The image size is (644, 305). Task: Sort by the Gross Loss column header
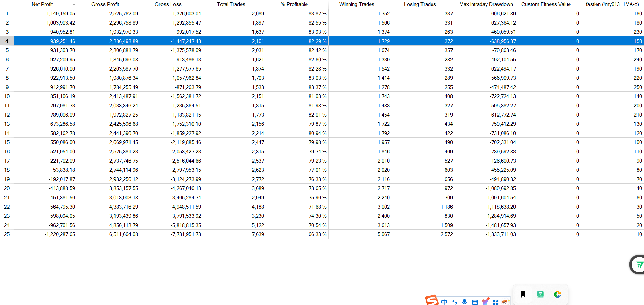pyautogui.click(x=168, y=4)
